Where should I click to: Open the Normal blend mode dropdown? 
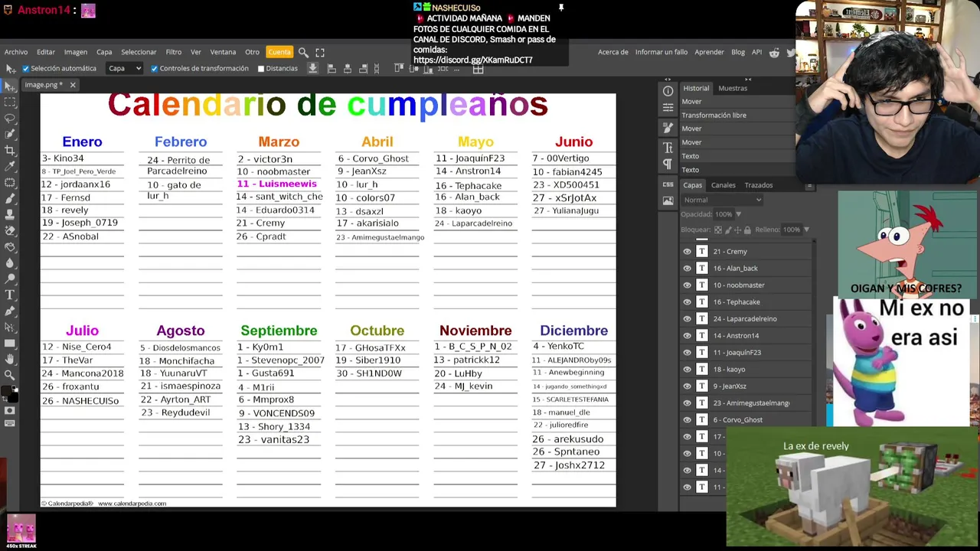pyautogui.click(x=722, y=200)
